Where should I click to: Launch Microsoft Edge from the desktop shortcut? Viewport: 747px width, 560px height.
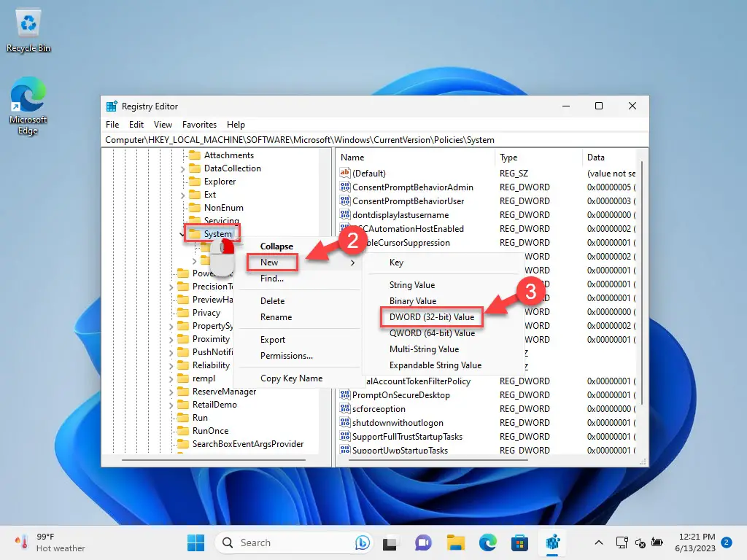tap(28, 106)
